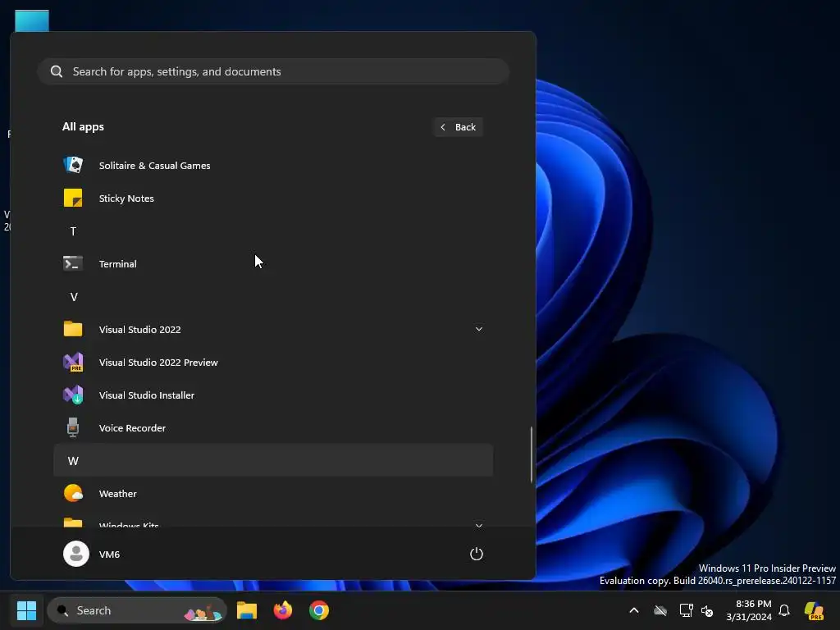Click the Weather label text
This screenshot has width=840, height=630.
pos(118,493)
